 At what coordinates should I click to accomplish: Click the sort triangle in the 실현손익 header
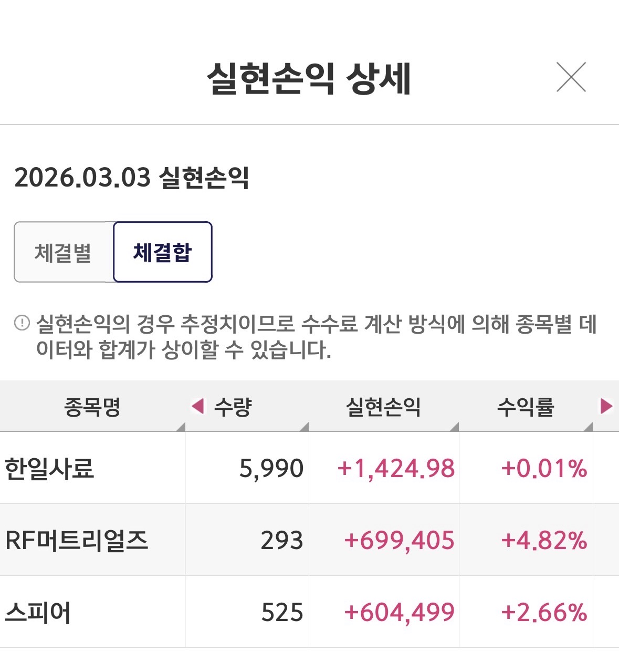454,426
